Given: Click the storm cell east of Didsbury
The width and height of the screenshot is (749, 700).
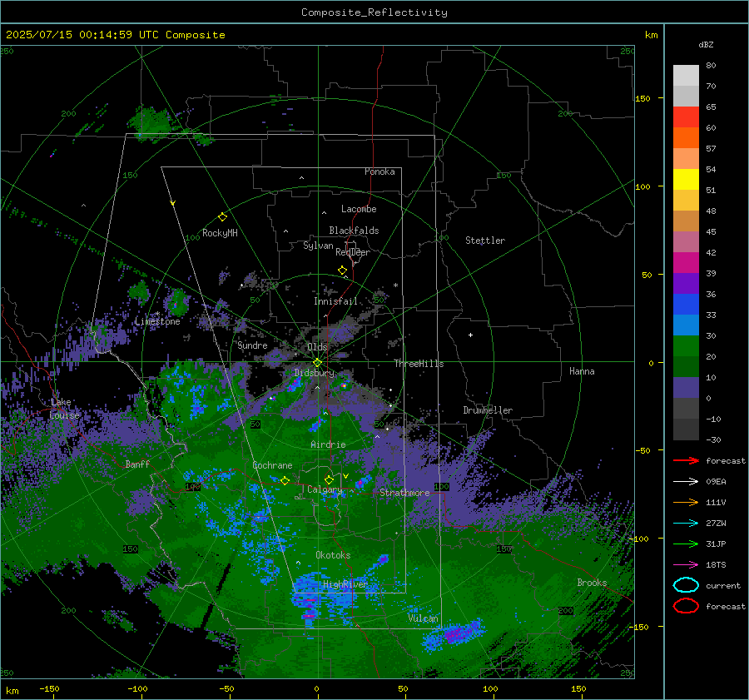Looking at the screenshot, I should point(344,385).
